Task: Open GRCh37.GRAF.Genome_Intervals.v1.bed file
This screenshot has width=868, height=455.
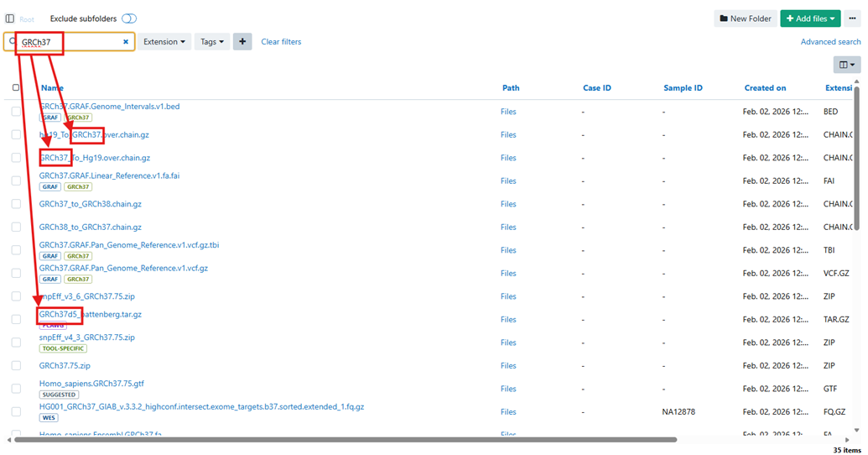Action: pyautogui.click(x=110, y=107)
